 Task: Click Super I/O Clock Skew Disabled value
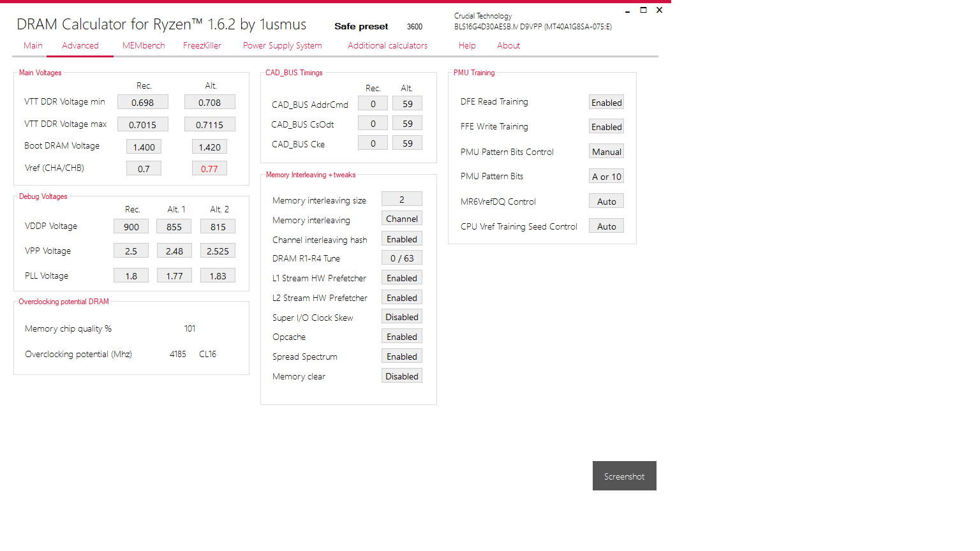tap(402, 316)
